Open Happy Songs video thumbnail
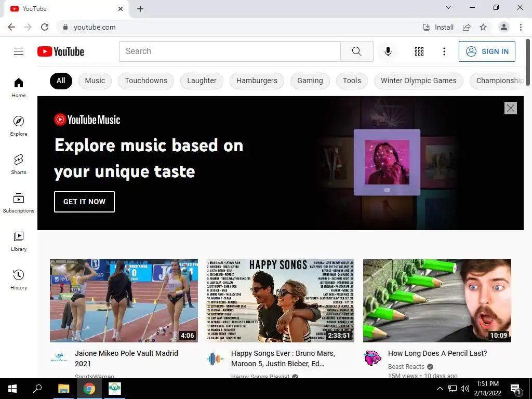Screen dimensions: 532x399 280,301
